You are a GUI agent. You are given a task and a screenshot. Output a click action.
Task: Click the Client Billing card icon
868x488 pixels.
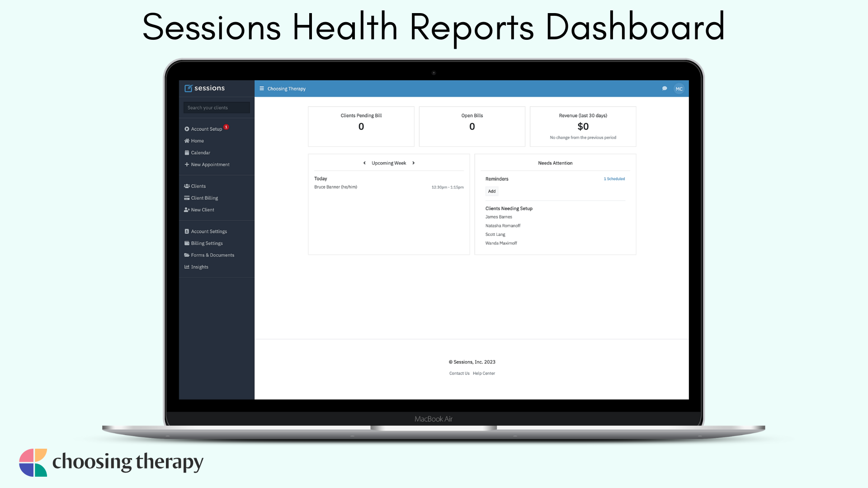tap(187, 197)
